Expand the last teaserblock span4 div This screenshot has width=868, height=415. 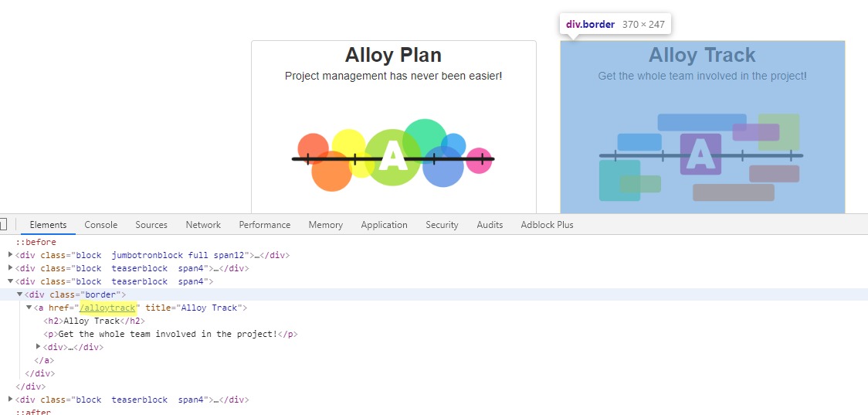coord(11,400)
